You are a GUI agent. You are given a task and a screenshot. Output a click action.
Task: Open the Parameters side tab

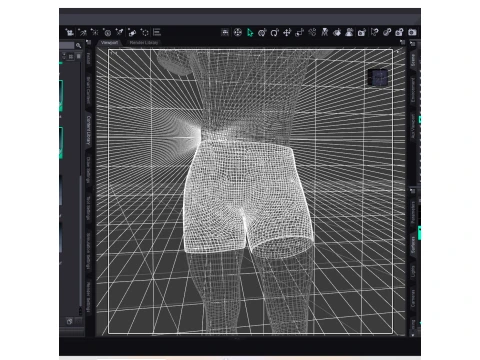pos(413,212)
